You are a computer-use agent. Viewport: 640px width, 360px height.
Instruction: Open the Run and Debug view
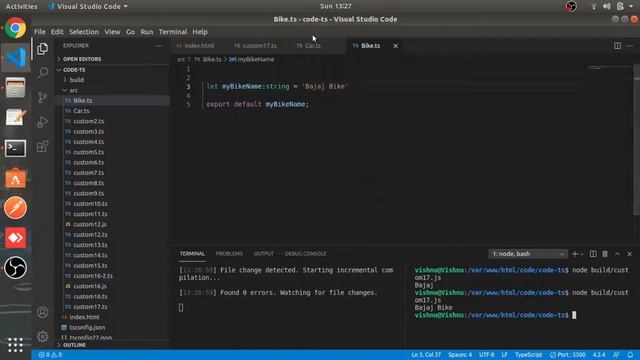click(42, 122)
